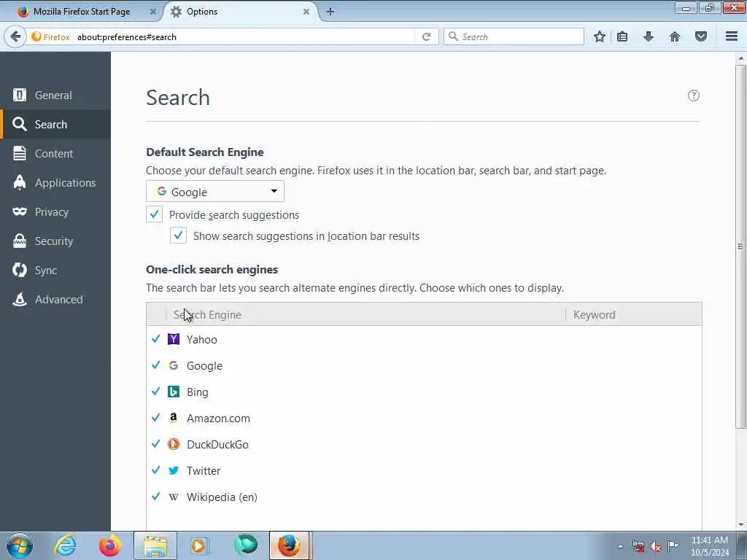Open the hamburger menu button
The height and width of the screenshot is (560, 747).
732,36
